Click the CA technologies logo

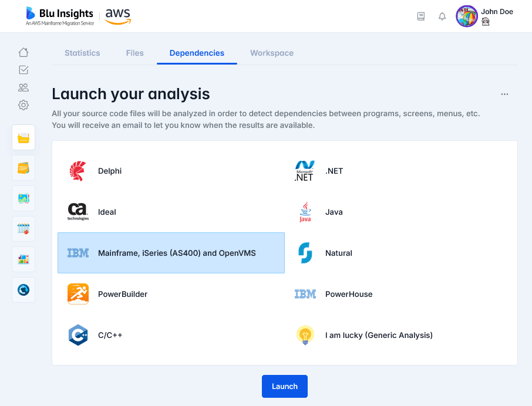pyautogui.click(x=78, y=212)
